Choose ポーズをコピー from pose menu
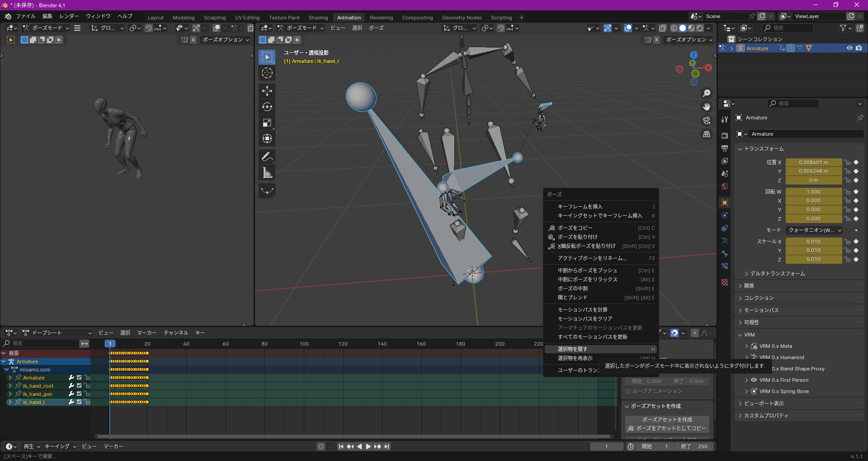This screenshot has width=868, height=461. pyautogui.click(x=601, y=228)
